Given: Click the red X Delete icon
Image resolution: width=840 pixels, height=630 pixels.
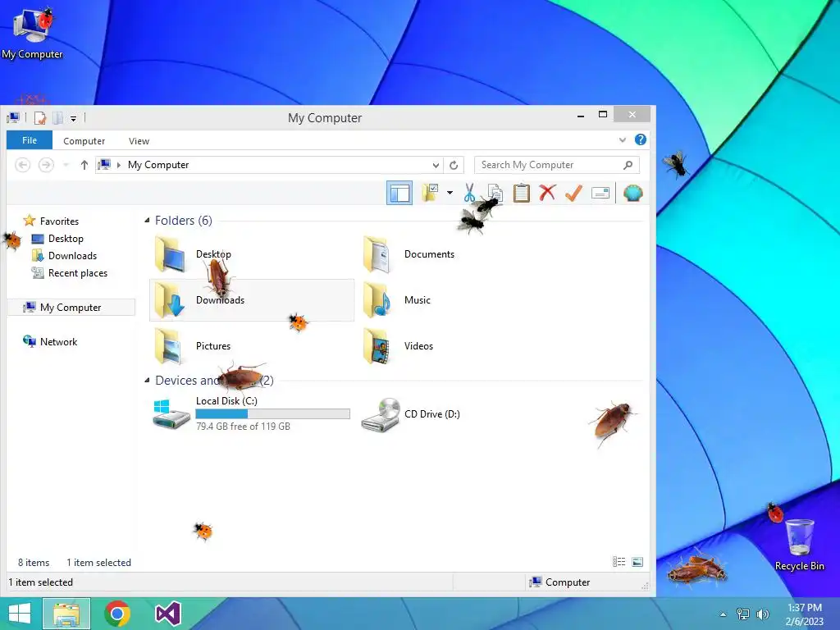Looking at the screenshot, I should (547, 192).
